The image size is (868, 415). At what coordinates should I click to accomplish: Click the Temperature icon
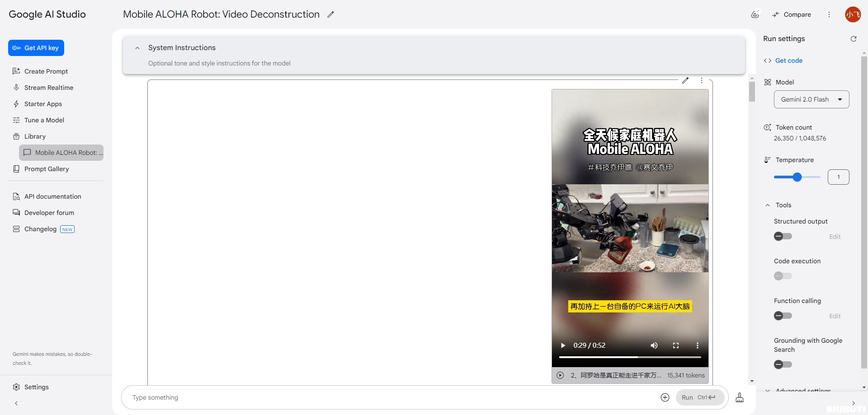[x=767, y=160]
